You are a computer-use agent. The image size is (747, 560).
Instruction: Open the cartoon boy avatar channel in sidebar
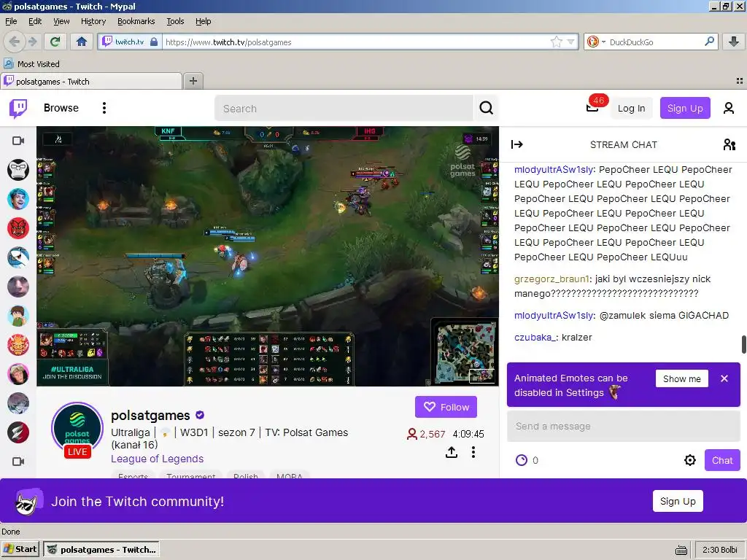[x=18, y=316]
